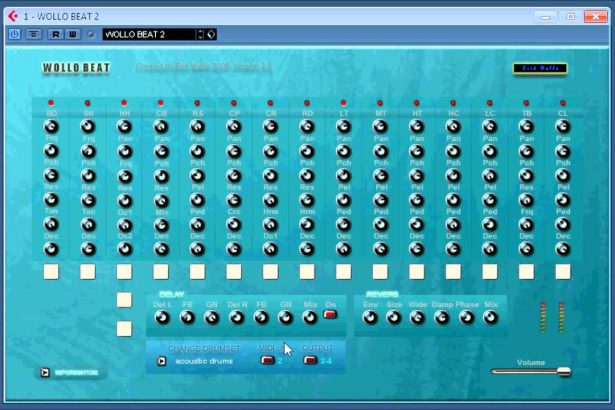The width and height of the screenshot is (615, 410).
Task: Click the master Volume slider handle
Action: [x=563, y=372]
